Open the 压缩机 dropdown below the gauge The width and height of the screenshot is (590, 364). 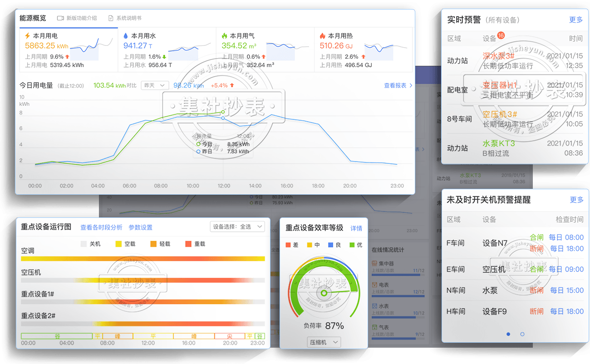pyautogui.click(x=324, y=342)
